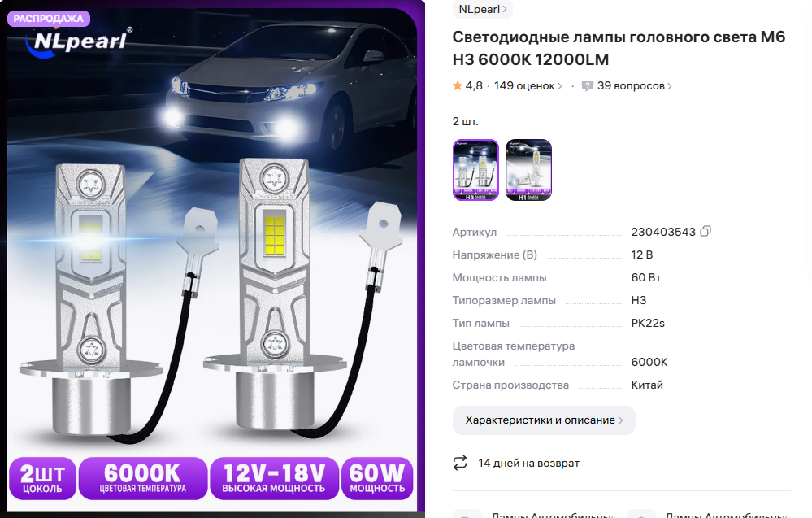This screenshot has width=812, height=518.
Task: Click the 60W мощность badge
Action: point(377,478)
